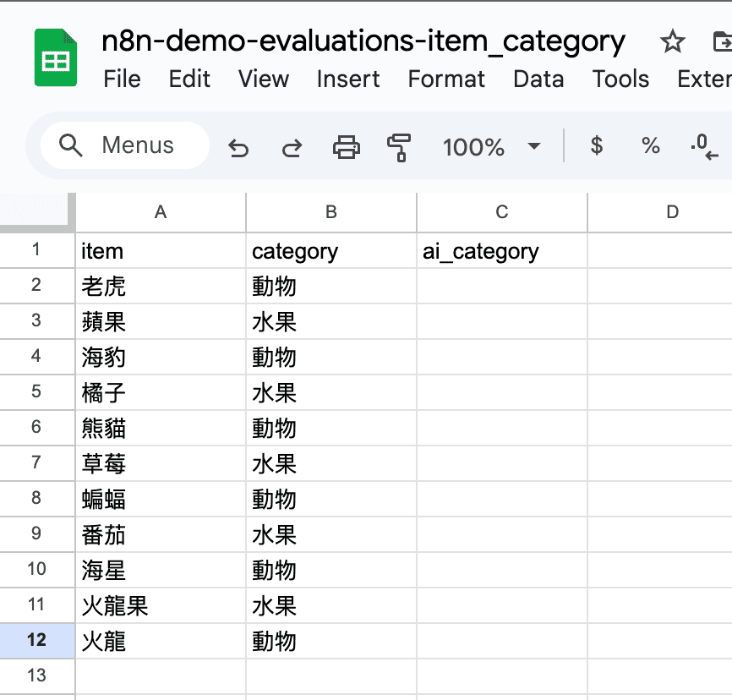
Task: Select the Paint format tool
Action: (399, 146)
